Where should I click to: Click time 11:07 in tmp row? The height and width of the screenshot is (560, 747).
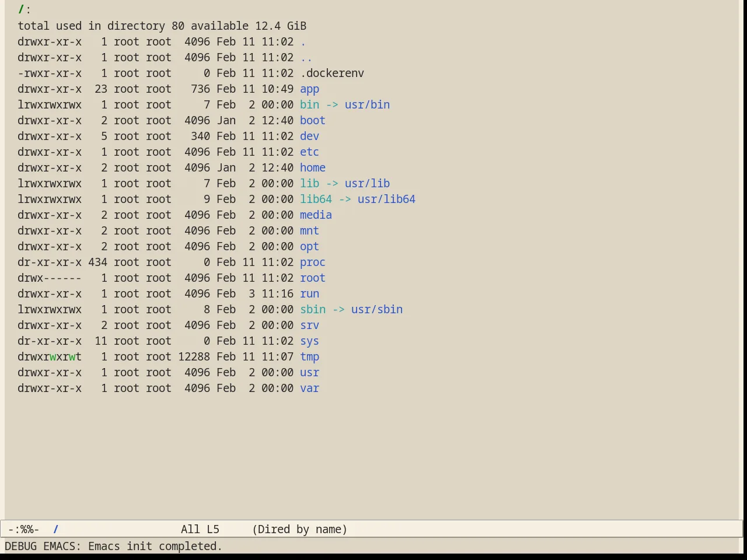point(277,357)
